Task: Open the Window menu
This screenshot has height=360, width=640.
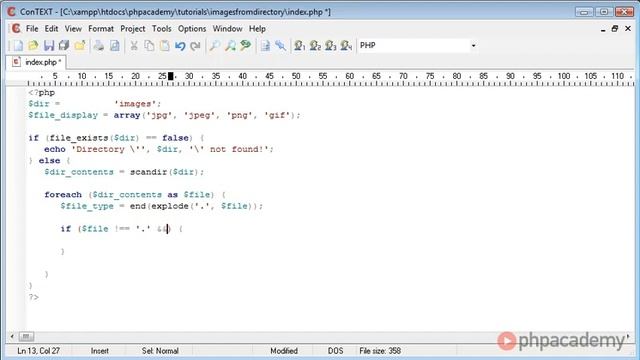Action: (227, 29)
